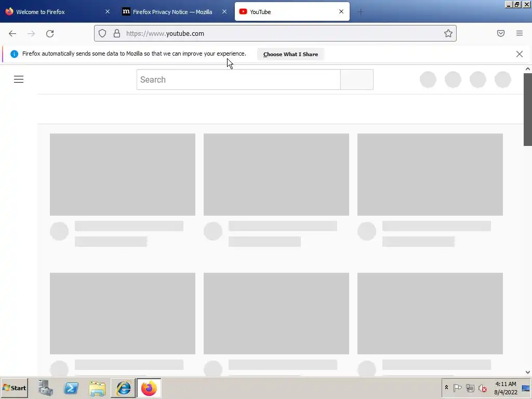
Task: Go back to previous page
Action: click(12, 33)
